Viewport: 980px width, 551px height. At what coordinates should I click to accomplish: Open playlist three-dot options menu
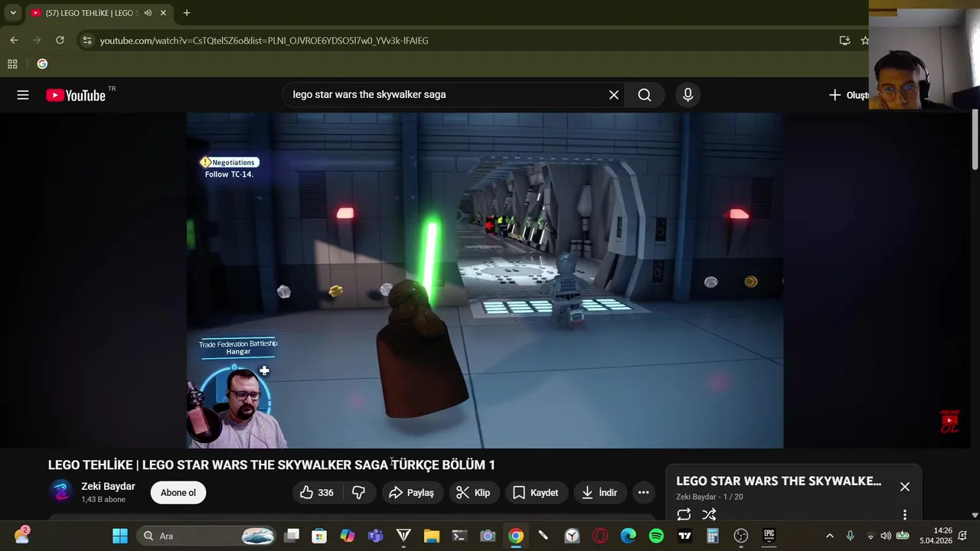point(905,515)
